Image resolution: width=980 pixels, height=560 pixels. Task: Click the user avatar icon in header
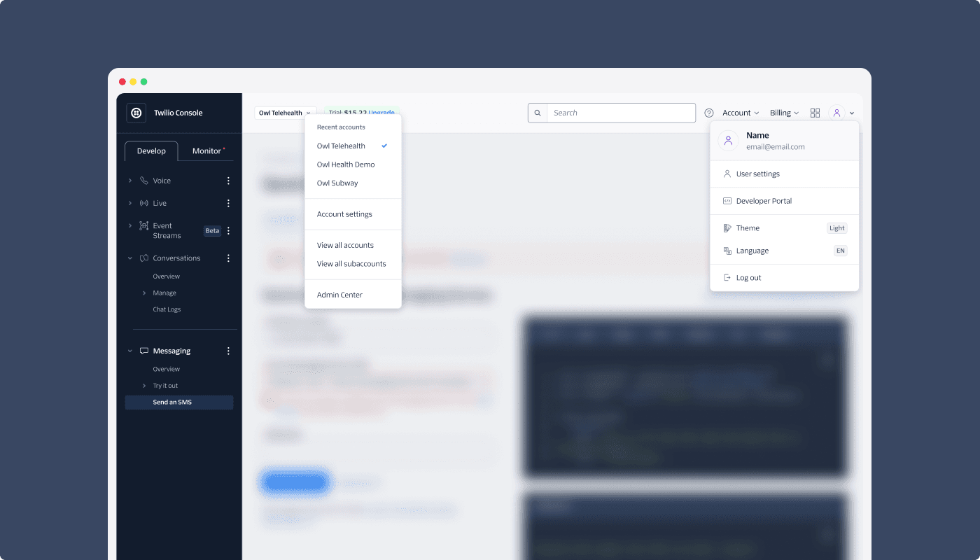pos(836,113)
